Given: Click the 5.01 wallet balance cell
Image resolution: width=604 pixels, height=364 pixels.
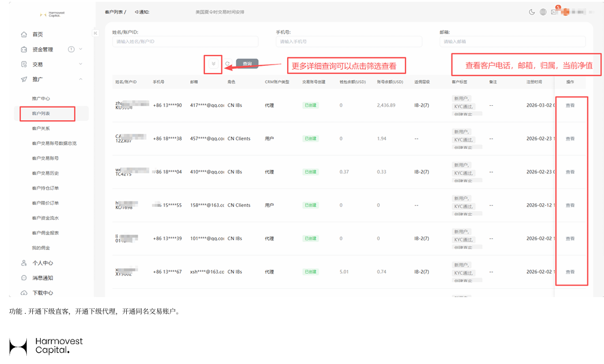Looking at the screenshot, I should click(344, 272).
